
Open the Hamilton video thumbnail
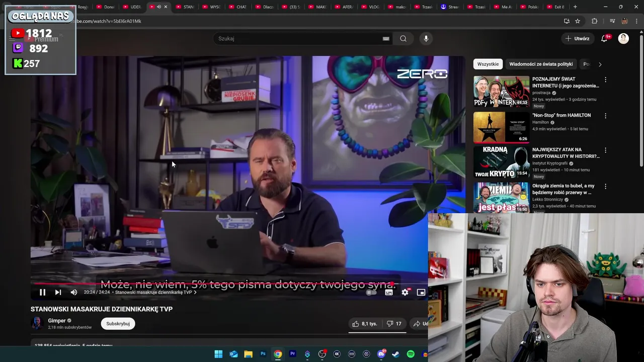tap(501, 128)
